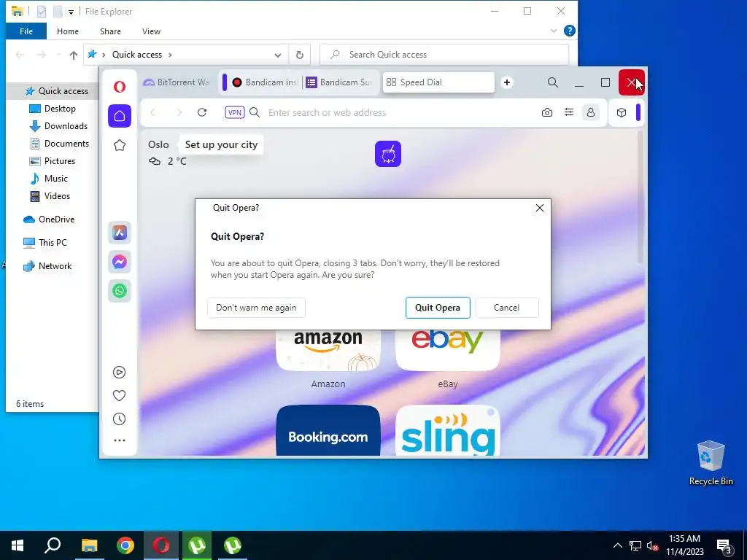Screen dimensions: 747x560
Task: Open the Opera home sidebar button
Action: [x=120, y=116]
